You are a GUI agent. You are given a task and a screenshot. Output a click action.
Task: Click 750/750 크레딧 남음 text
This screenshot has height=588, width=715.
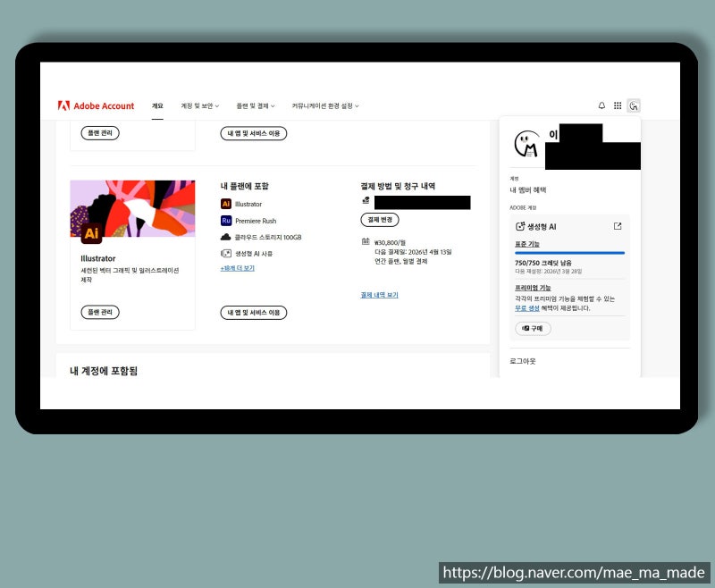click(x=543, y=263)
